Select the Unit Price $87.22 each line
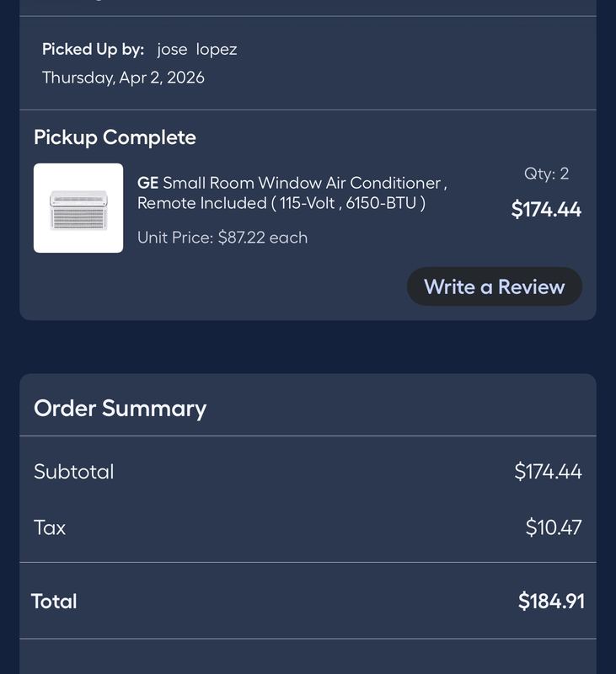Screen dimensions: 616x674 tap(222, 238)
